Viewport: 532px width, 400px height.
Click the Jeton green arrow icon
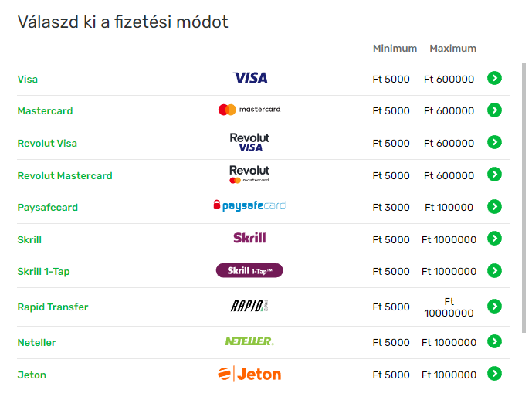pyautogui.click(x=494, y=374)
